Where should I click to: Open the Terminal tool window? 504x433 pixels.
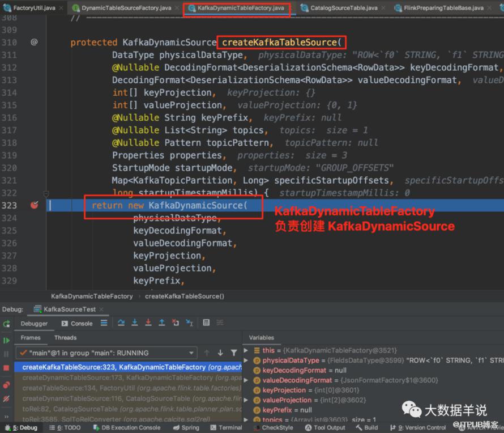[x=226, y=427]
